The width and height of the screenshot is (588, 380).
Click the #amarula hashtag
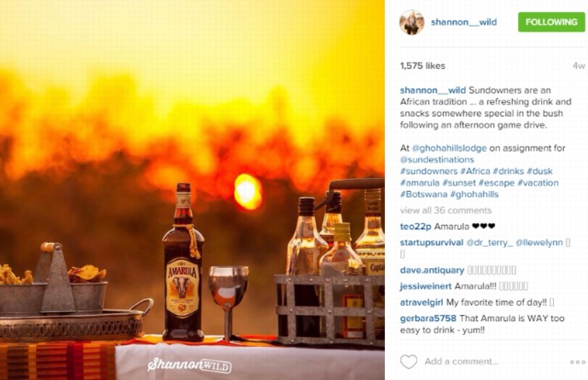pyautogui.click(x=420, y=183)
